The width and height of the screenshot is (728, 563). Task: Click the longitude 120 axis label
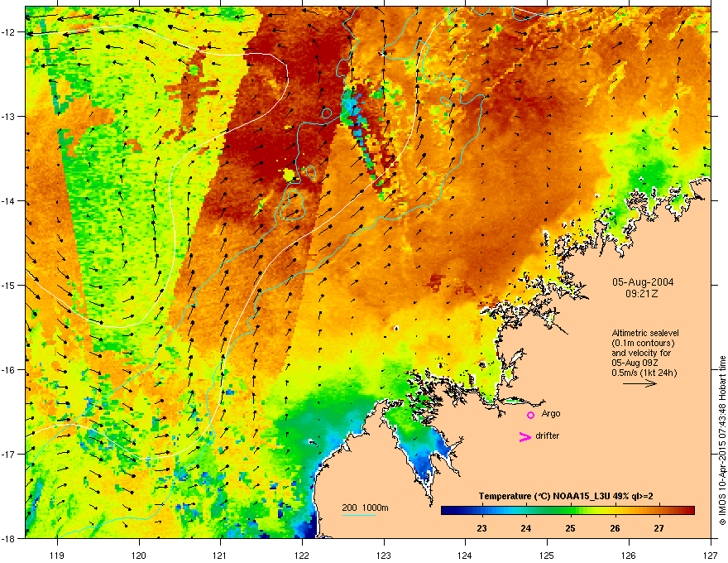click(x=139, y=555)
